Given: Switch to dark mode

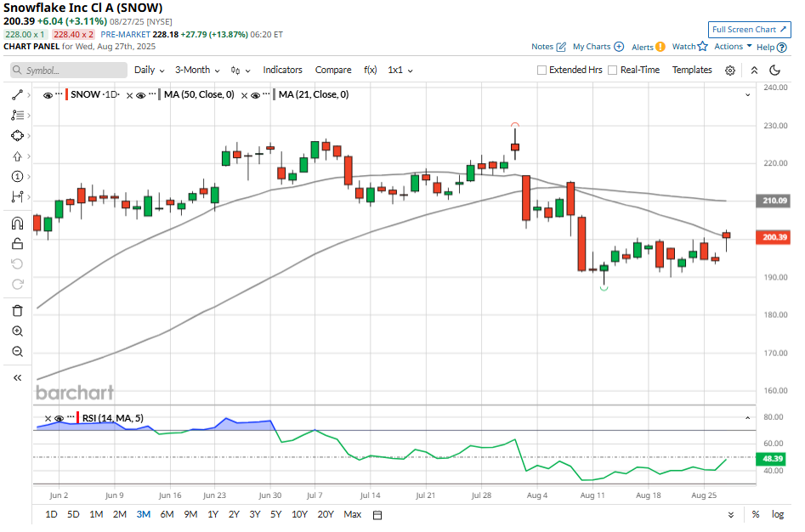Looking at the screenshot, I should tap(775, 71).
